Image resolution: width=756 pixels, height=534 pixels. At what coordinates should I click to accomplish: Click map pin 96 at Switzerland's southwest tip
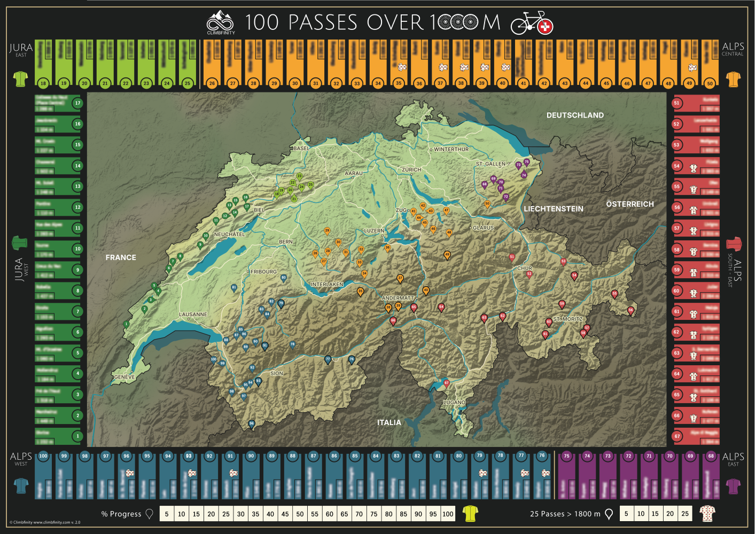pyautogui.click(x=252, y=424)
